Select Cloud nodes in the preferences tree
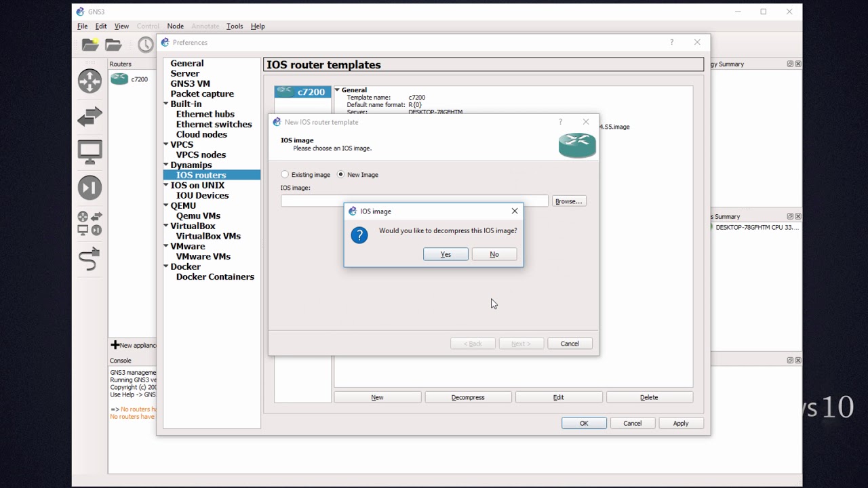This screenshot has width=868, height=488. (202, 134)
